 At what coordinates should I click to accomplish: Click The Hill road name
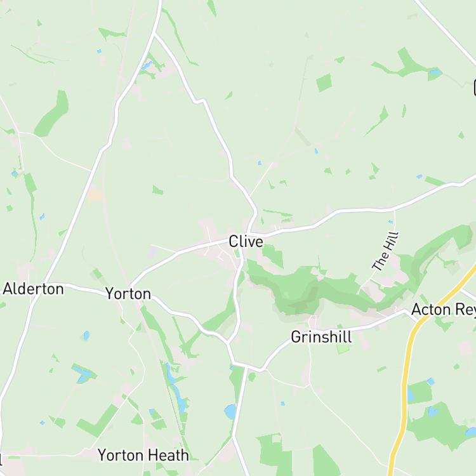pos(385,251)
